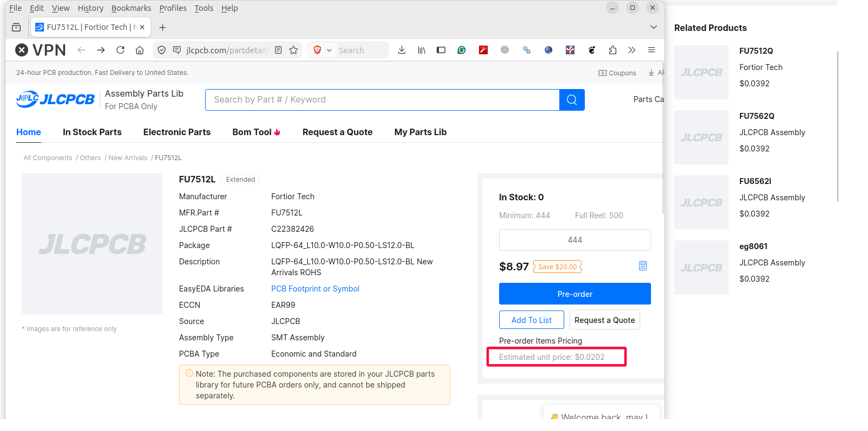Screen dimensions: 868x431
Task: Click the quantity field showing 444
Action: tap(575, 240)
